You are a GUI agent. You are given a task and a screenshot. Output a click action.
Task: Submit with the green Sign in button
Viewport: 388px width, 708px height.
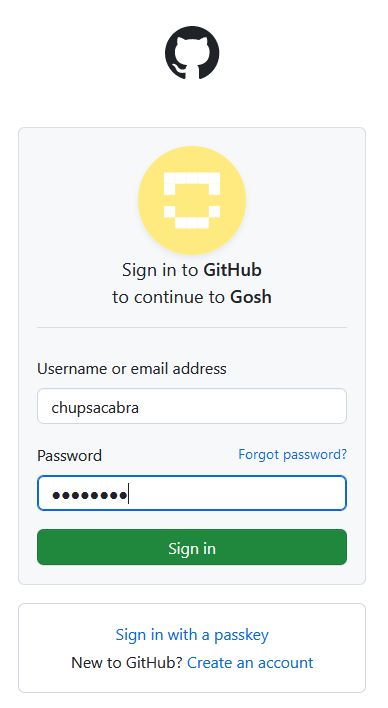[x=192, y=547]
